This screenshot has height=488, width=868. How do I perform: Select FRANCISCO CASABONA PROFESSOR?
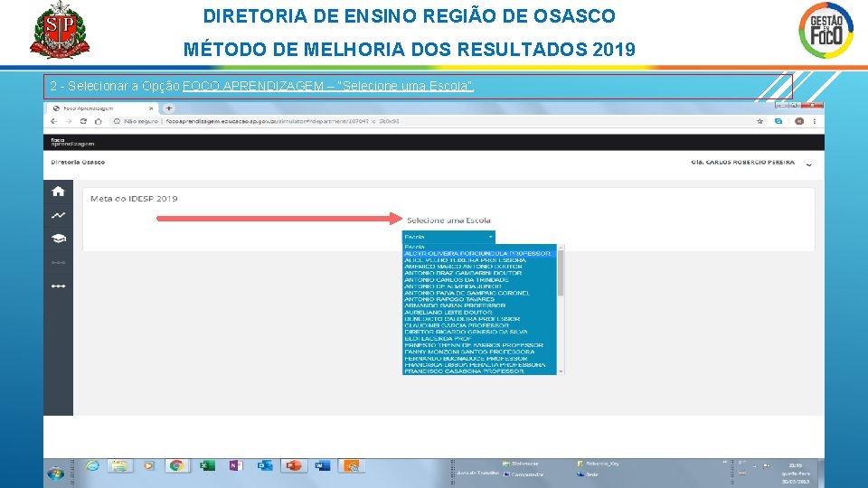(479, 371)
